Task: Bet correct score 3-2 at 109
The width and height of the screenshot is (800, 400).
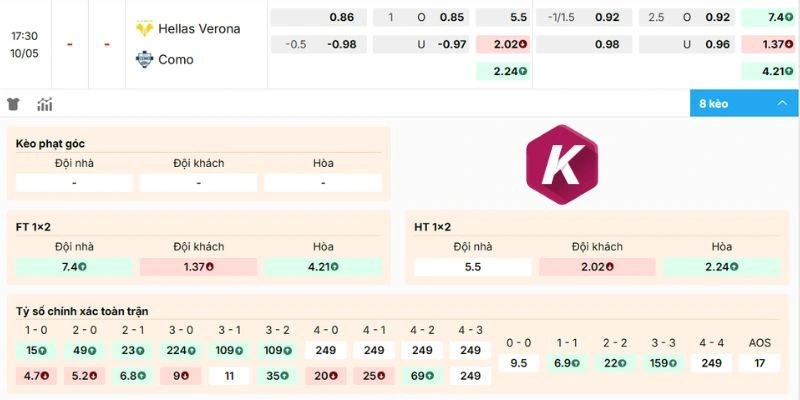Action: (277, 351)
